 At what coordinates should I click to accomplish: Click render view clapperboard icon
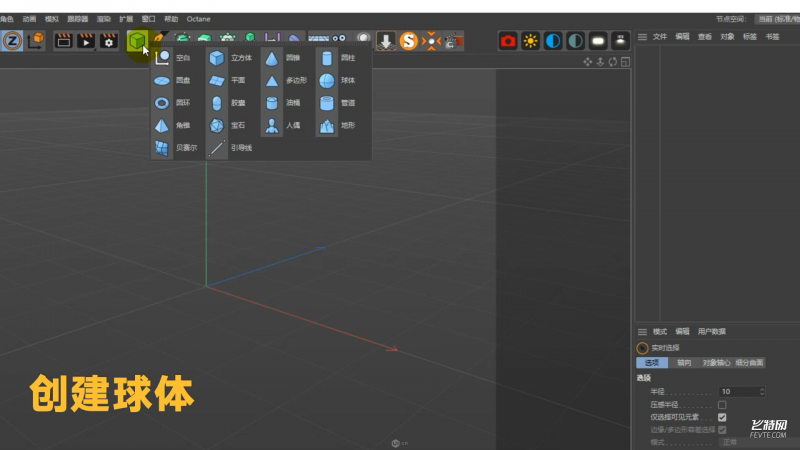click(x=63, y=41)
